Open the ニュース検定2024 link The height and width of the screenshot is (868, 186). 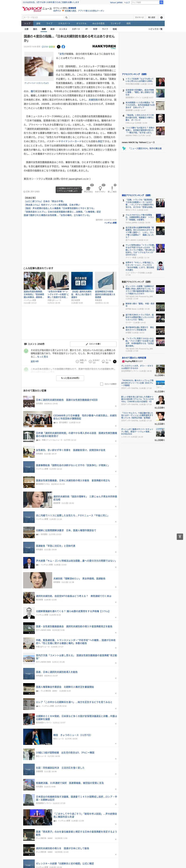pyautogui.click(x=145, y=148)
